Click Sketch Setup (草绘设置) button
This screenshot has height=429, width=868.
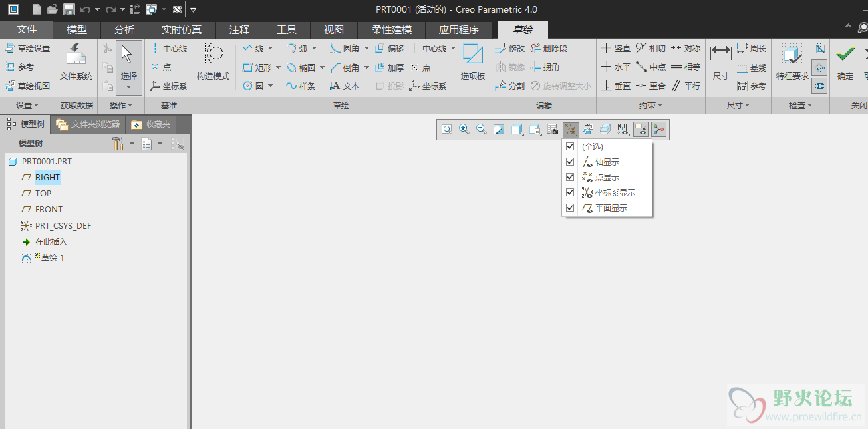click(28, 49)
